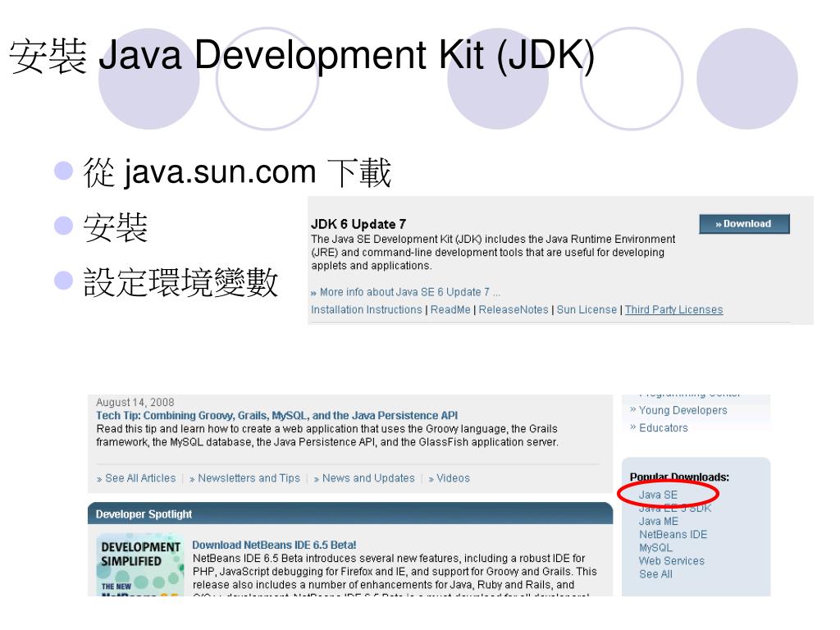Image resolution: width=840 pixels, height=630 pixels.
Task: Open the Sun License link
Action: click(x=587, y=309)
